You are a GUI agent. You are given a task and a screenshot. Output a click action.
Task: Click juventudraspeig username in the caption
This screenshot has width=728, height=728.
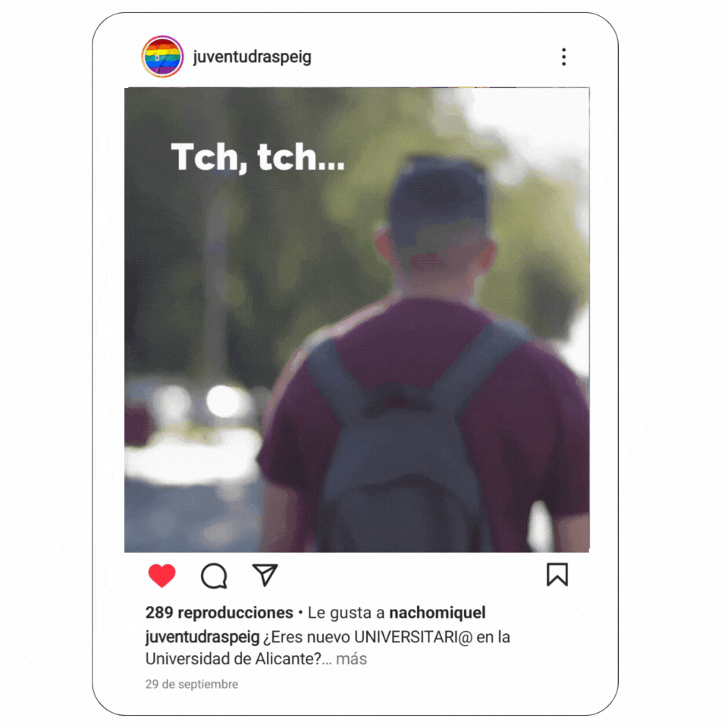[202, 637]
